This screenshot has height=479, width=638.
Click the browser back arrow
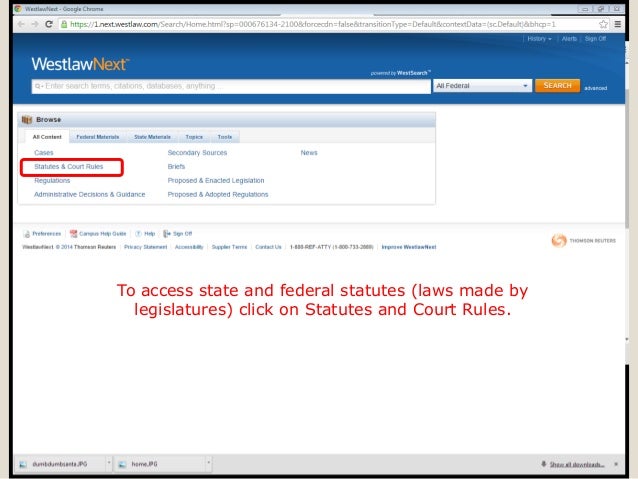21,24
